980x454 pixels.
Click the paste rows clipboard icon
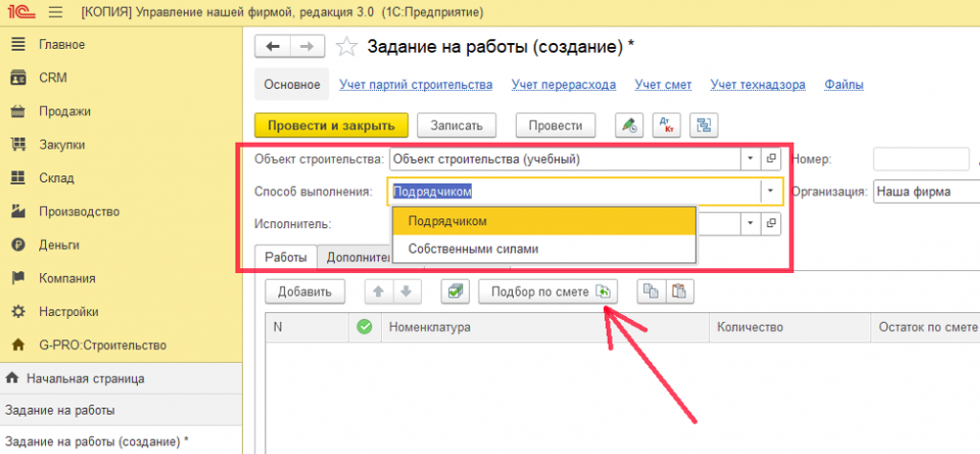point(678,292)
